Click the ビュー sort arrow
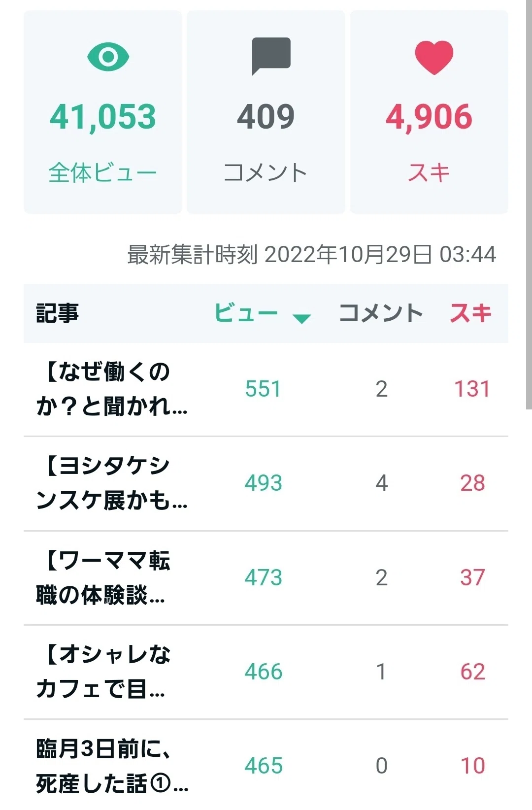This screenshot has width=532, height=810. click(x=301, y=318)
